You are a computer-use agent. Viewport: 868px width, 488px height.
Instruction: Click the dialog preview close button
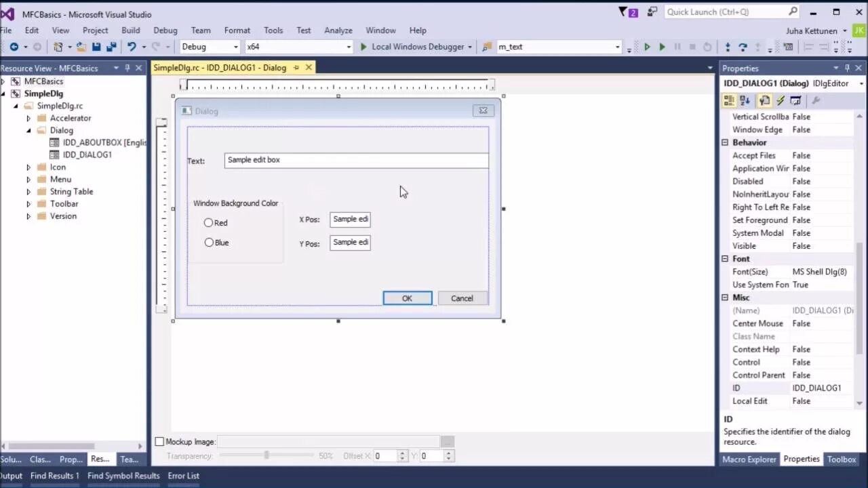click(483, 110)
